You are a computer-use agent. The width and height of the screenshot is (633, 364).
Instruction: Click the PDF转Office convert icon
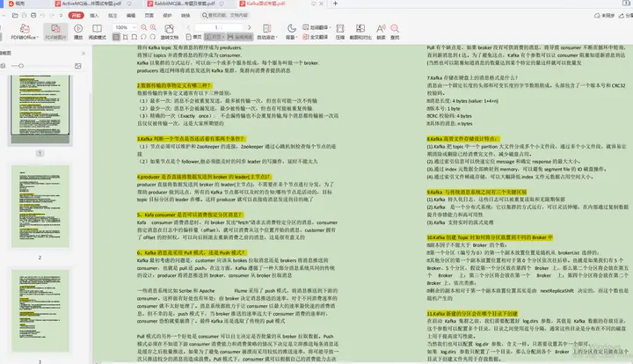coord(25,29)
